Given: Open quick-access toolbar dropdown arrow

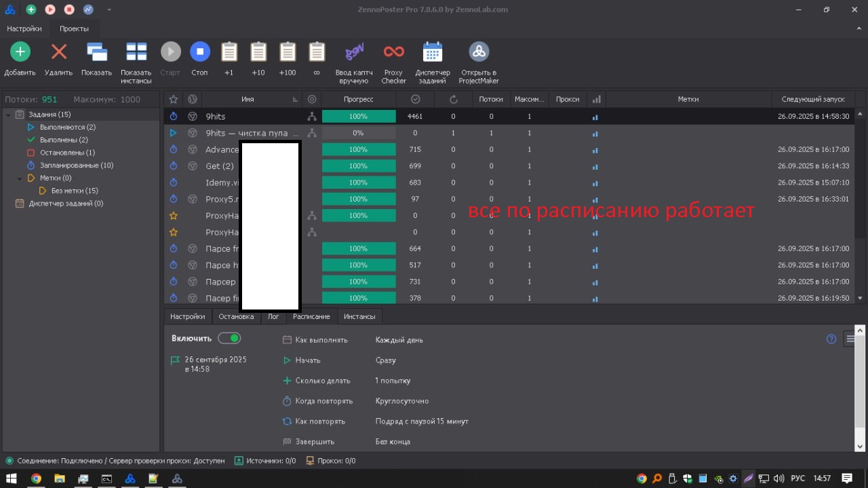Looking at the screenshot, I should (x=108, y=10).
